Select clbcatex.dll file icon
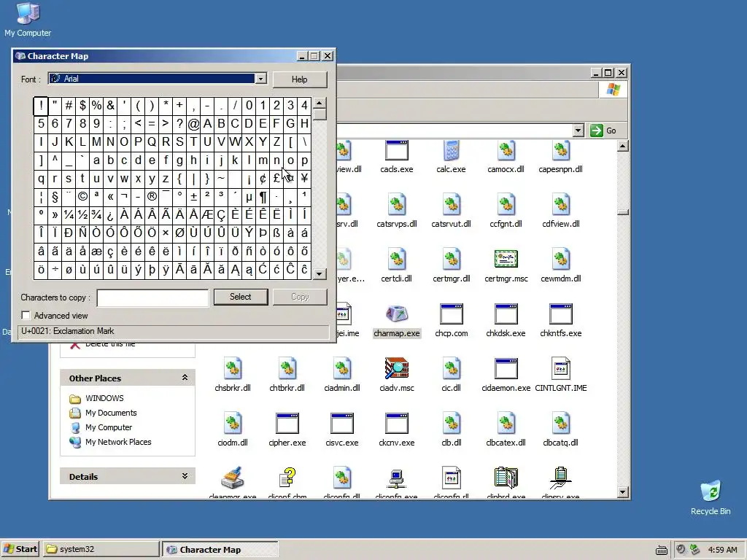Image resolution: width=747 pixels, height=560 pixels. point(506,424)
